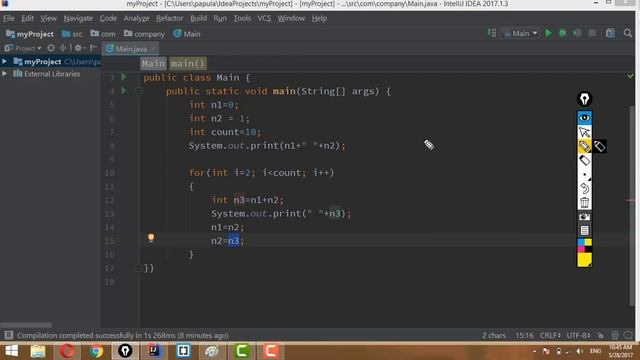Toggle Epic Pen ink visibility eye icon
The width and height of the screenshot is (640, 360).
tap(584, 118)
